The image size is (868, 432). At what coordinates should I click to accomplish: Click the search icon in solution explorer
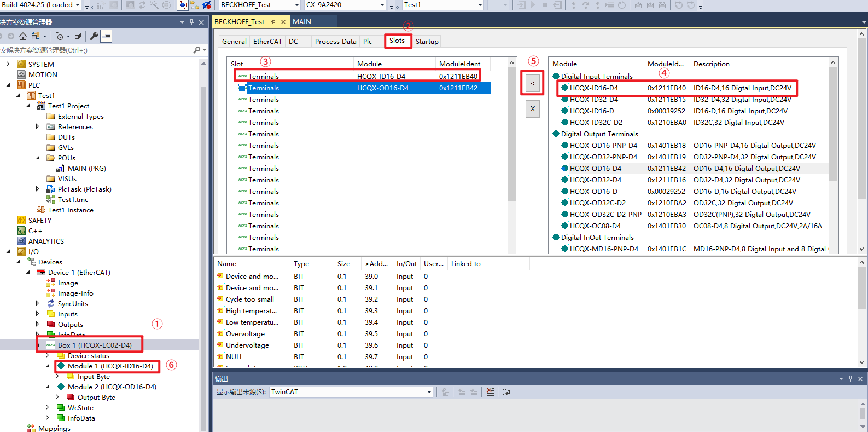[196, 50]
